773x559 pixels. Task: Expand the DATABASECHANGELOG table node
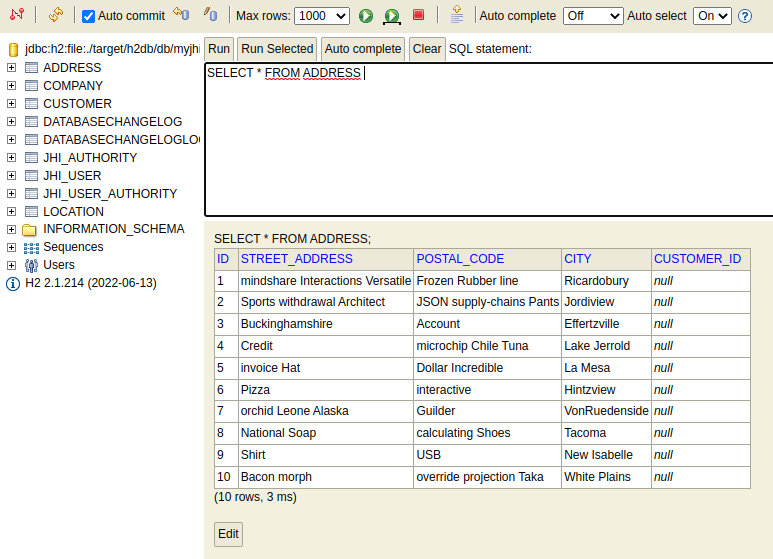(x=11, y=122)
